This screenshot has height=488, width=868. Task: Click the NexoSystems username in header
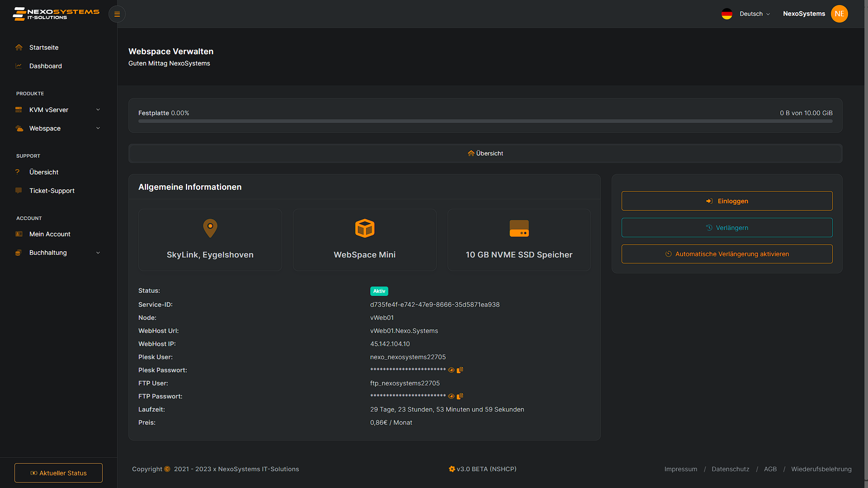[x=804, y=14]
